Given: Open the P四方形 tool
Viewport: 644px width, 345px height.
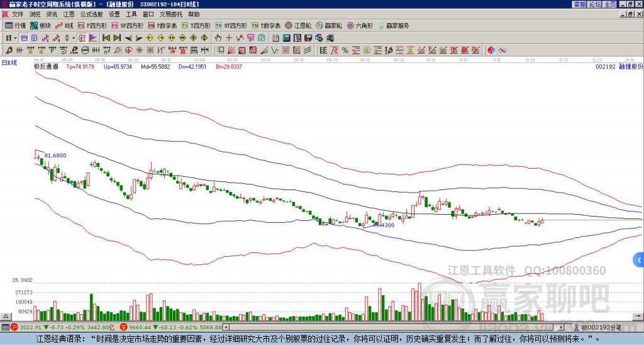Looking at the screenshot, I should [x=92, y=25].
